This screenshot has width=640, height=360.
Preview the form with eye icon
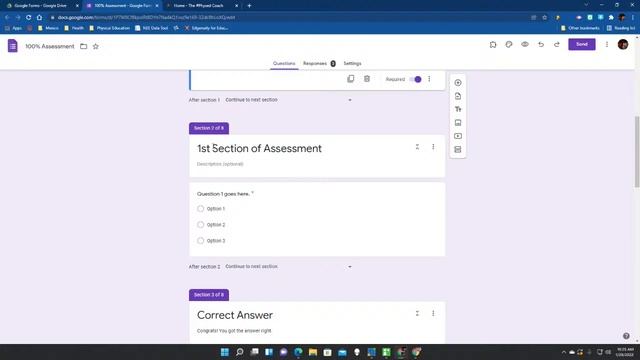525,44
